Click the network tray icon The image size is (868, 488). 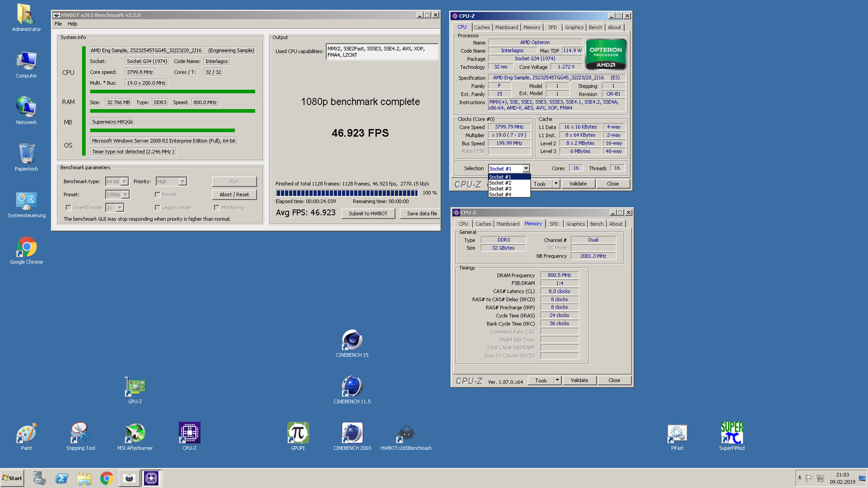point(820,478)
